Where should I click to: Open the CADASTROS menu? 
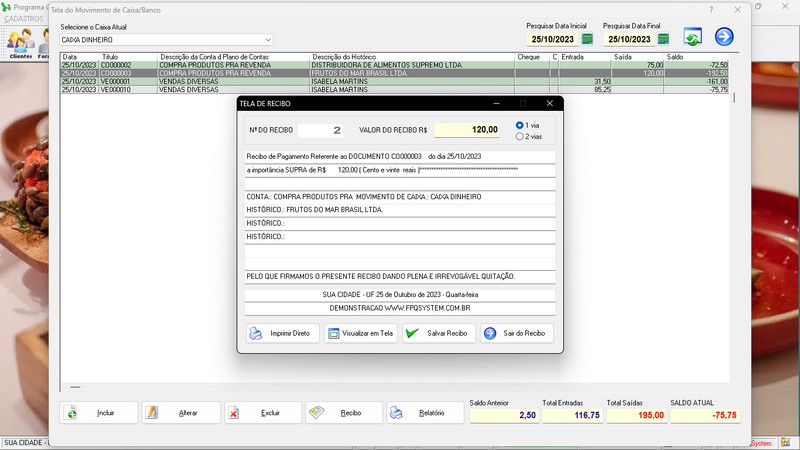tap(24, 19)
